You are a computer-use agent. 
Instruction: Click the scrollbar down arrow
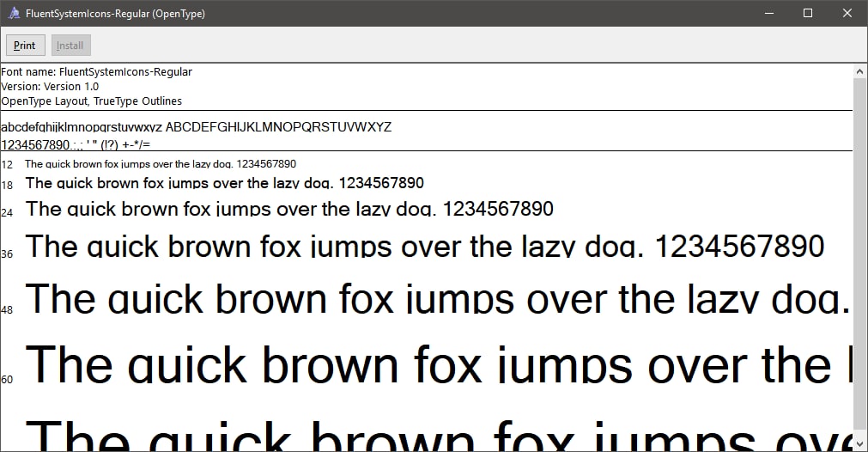[859, 444]
